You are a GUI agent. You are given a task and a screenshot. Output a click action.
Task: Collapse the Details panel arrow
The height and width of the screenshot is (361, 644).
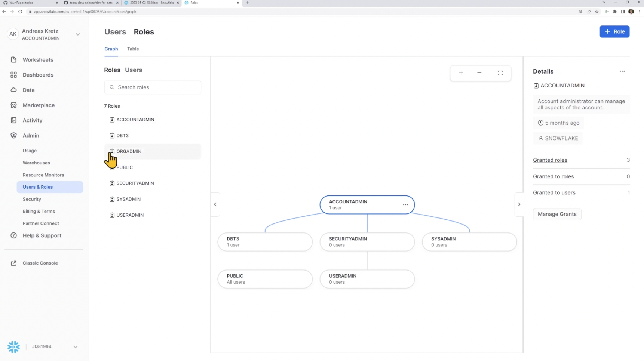pos(519,204)
